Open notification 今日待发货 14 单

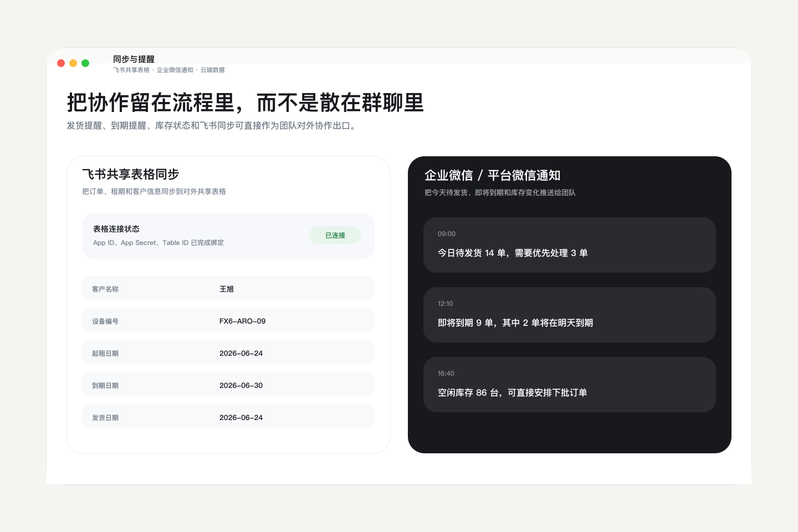coord(570,245)
